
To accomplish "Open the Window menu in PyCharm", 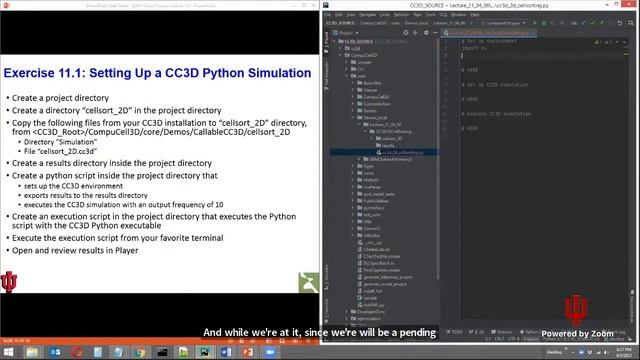I will click(x=458, y=15).
